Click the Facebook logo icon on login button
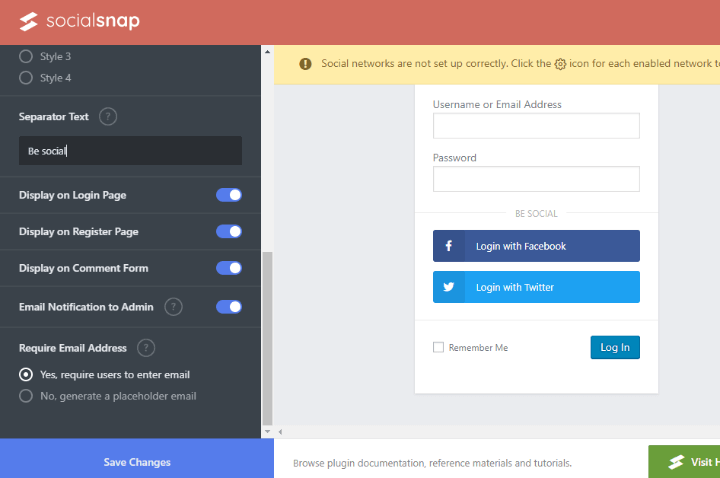The image size is (720, 478). (449, 246)
